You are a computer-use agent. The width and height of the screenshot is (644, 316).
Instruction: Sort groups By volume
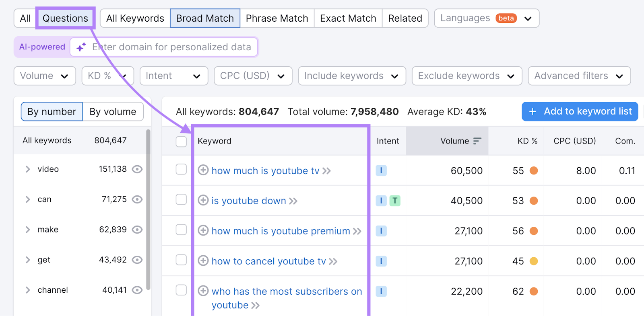113,111
